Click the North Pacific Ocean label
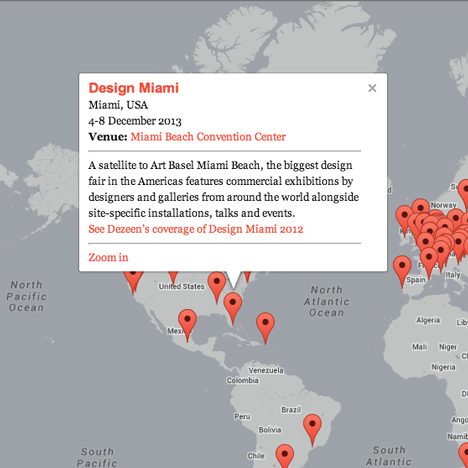 [26, 296]
